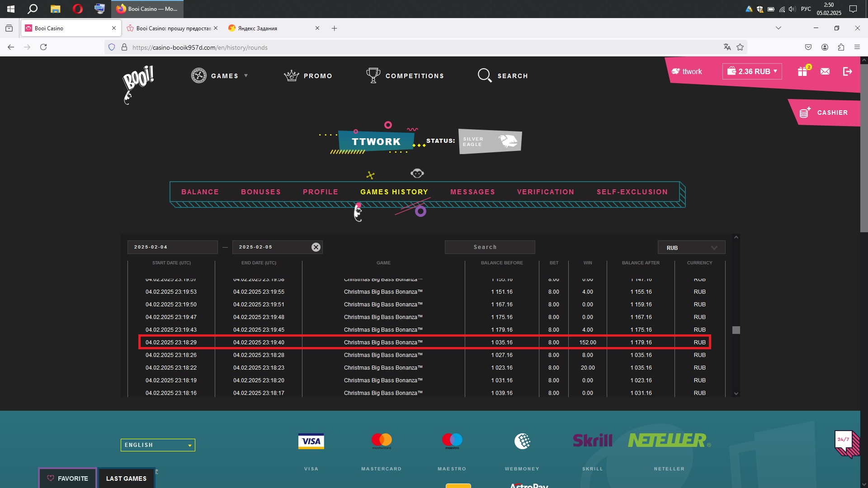Viewport: 868px width, 488px height.
Task: Click the Neteller payment logo
Action: click(669, 440)
